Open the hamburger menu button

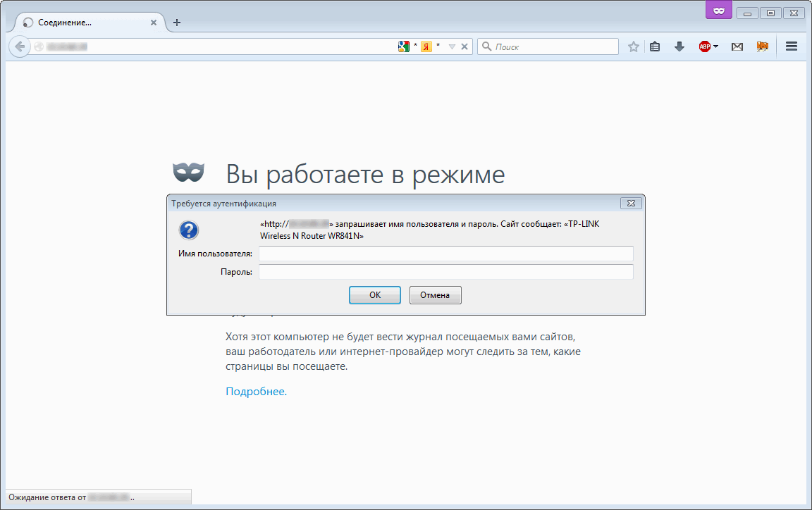pyautogui.click(x=791, y=46)
